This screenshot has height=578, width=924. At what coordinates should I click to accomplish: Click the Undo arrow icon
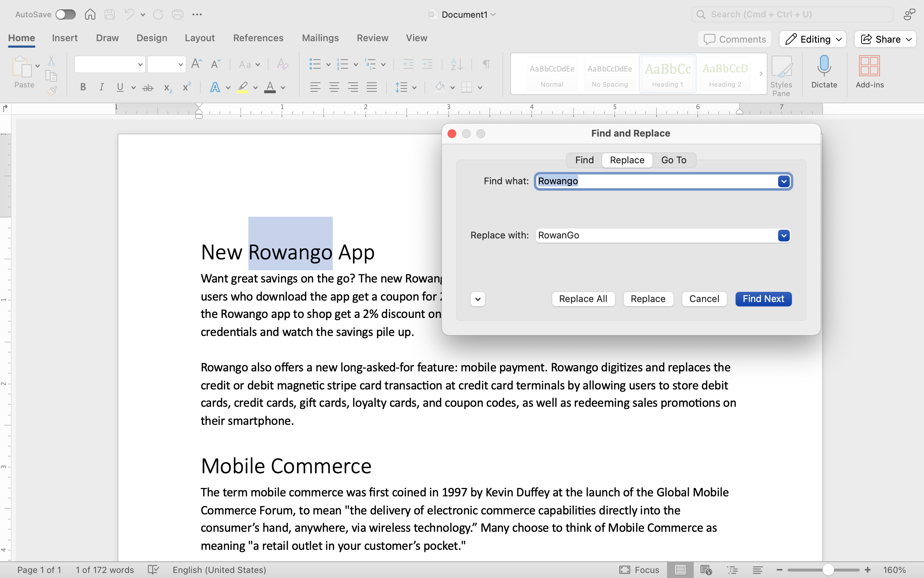[129, 14]
